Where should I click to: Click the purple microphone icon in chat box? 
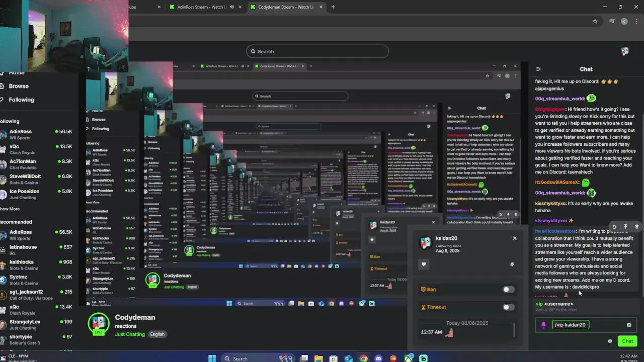click(x=544, y=325)
